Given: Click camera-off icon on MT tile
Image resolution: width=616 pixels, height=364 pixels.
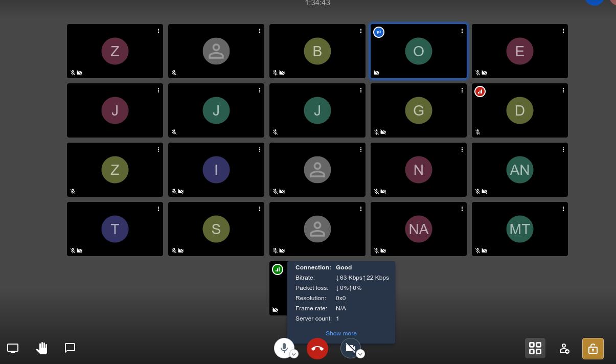Looking at the screenshot, I should (485, 251).
